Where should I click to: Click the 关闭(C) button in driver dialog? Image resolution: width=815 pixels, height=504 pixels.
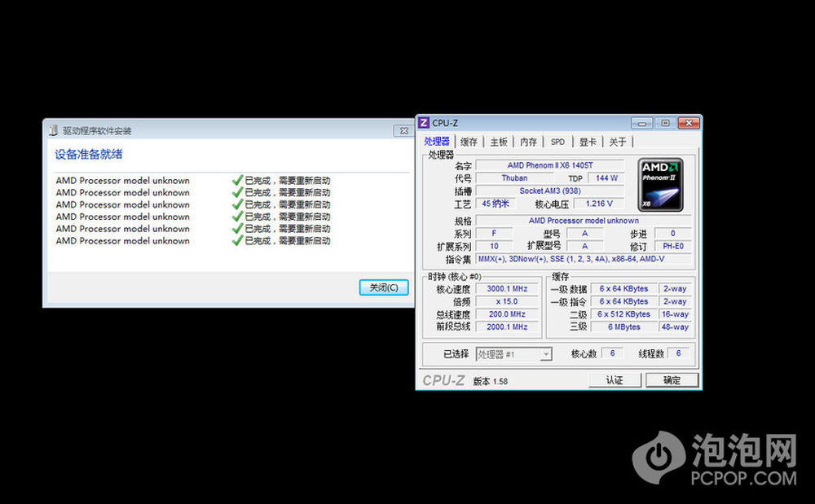point(384,287)
